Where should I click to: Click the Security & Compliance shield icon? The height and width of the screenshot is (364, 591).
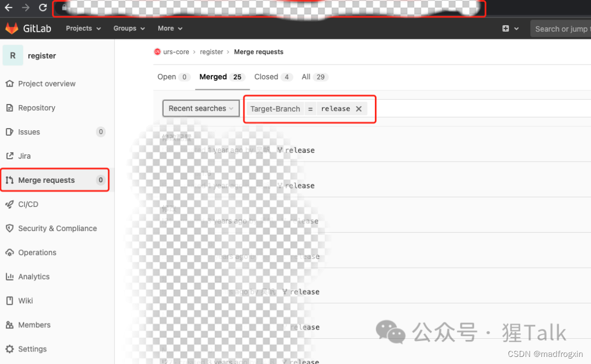(x=10, y=228)
